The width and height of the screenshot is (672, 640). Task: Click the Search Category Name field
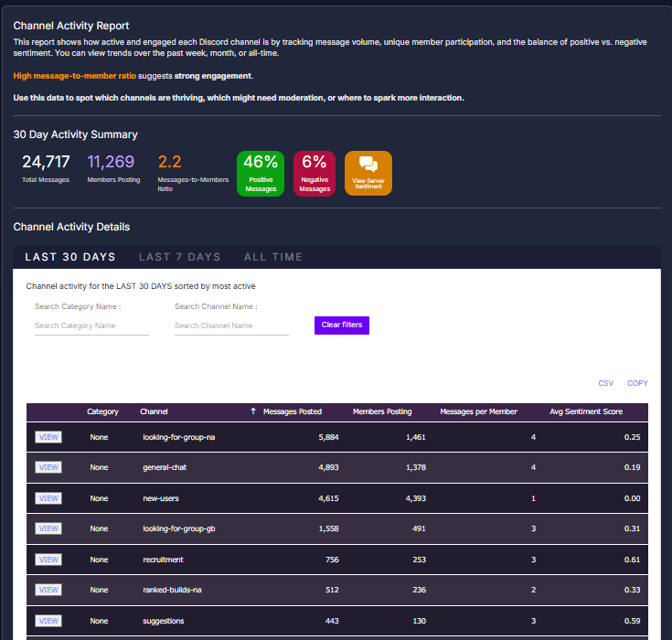(x=91, y=325)
